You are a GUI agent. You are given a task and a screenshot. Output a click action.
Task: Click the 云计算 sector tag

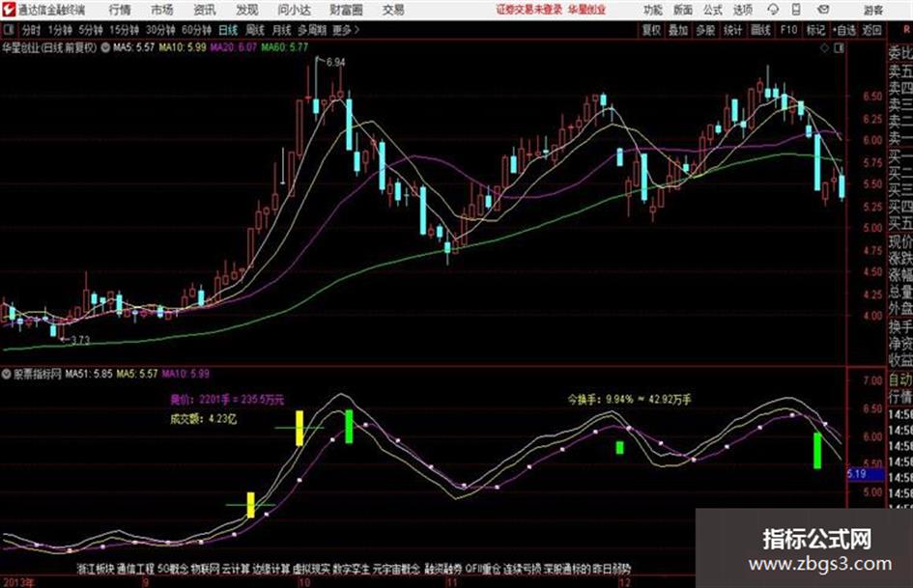(235, 568)
